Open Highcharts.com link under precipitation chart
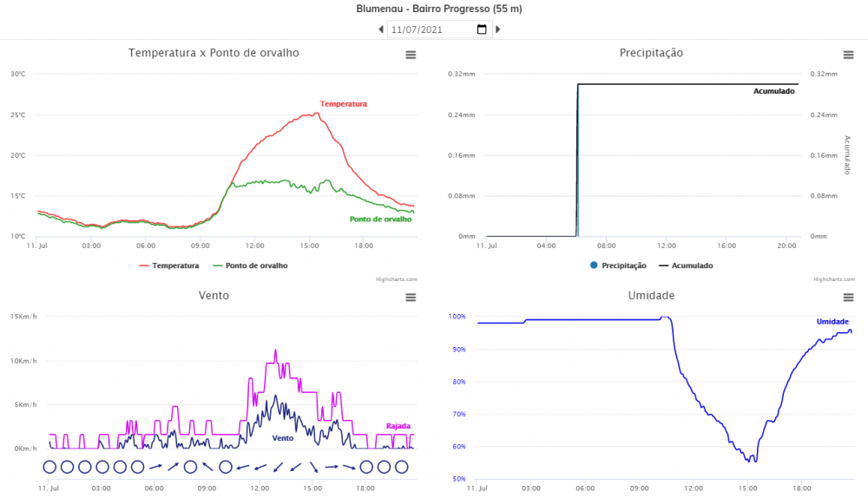 834,279
